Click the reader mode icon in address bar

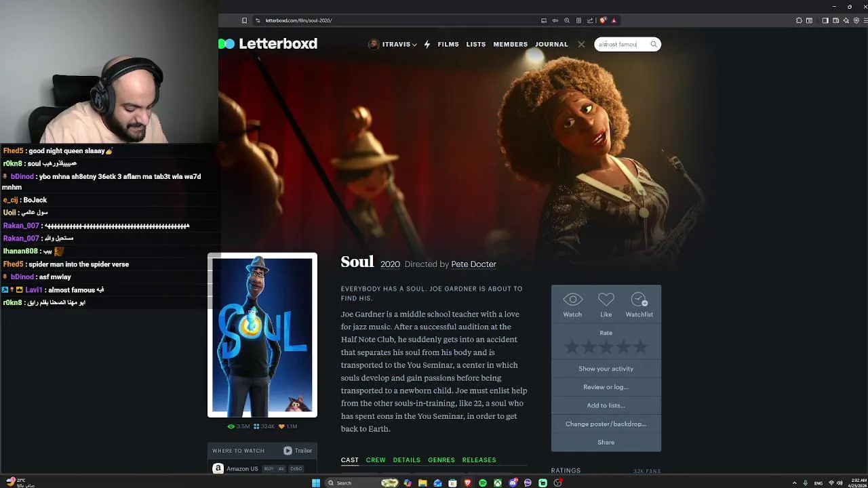tap(578, 20)
